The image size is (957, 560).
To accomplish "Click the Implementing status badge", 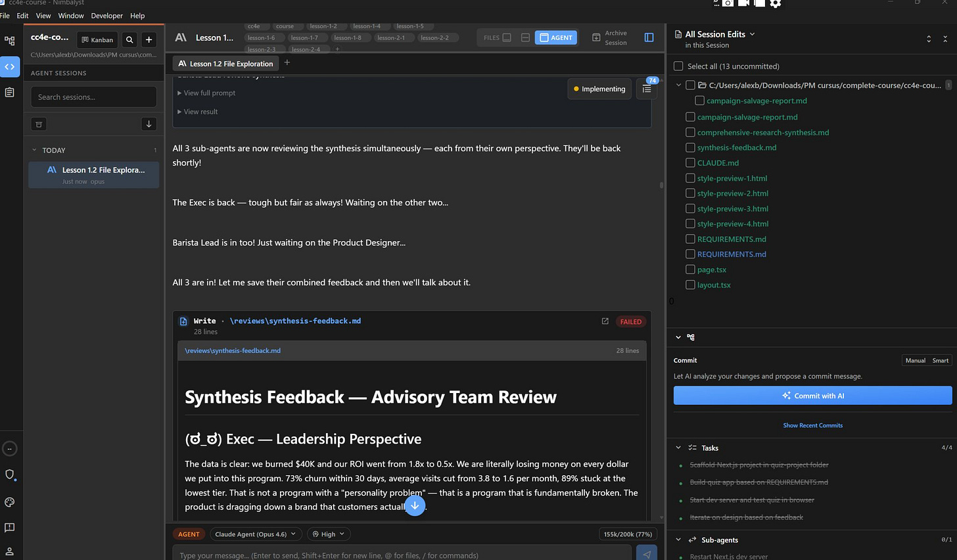I will click(599, 89).
